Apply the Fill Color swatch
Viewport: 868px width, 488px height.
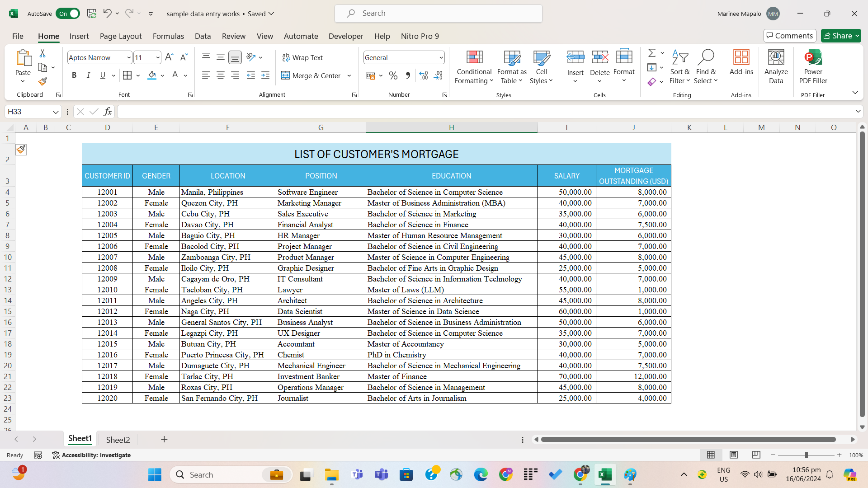point(152,75)
